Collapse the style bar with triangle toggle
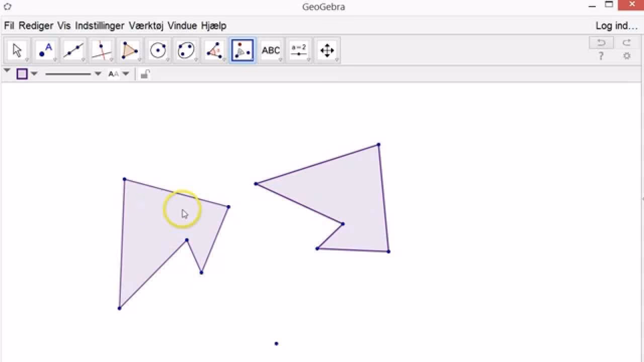 (x=7, y=71)
